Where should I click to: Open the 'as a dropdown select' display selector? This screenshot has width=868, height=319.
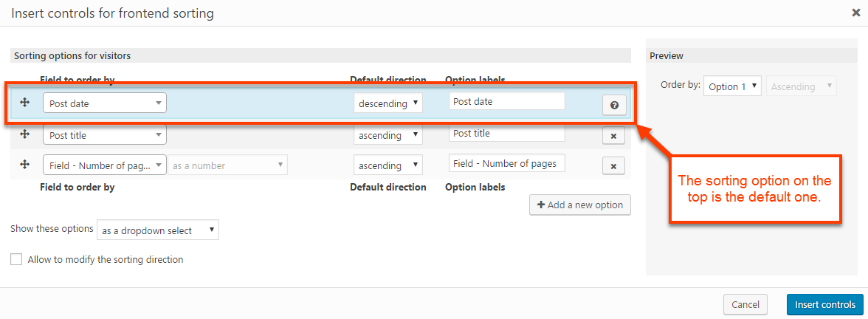click(158, 230)
